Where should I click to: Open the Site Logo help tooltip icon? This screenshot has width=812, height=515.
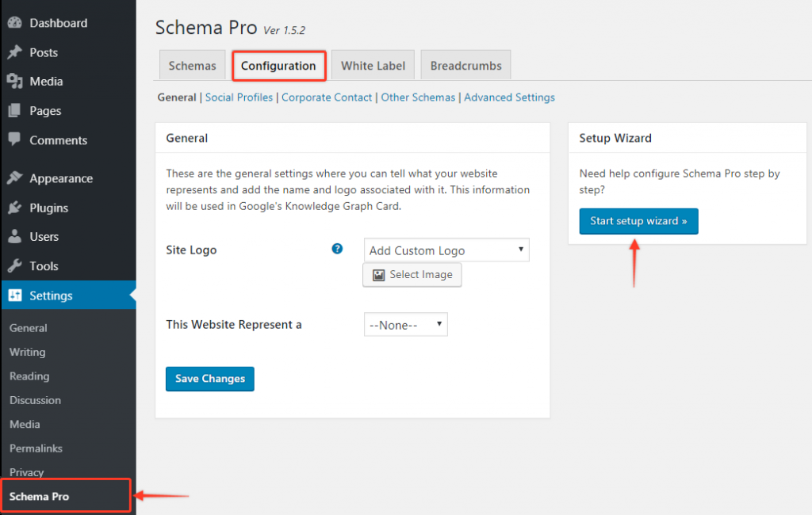(x=337, y=248)
